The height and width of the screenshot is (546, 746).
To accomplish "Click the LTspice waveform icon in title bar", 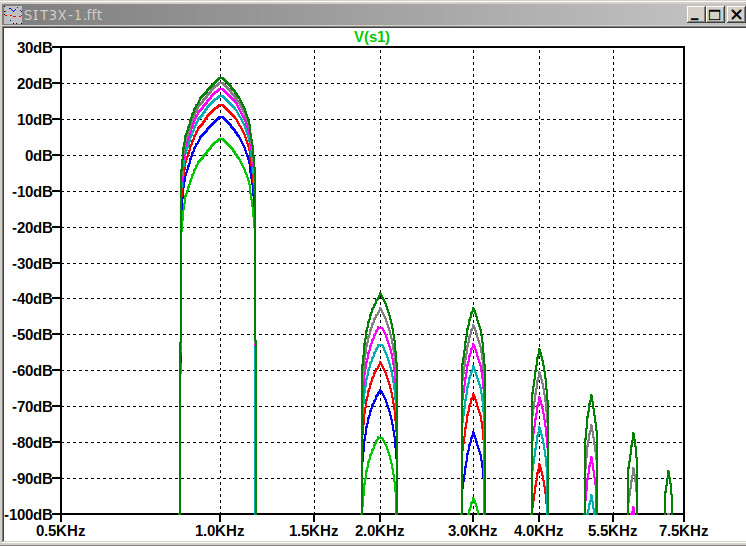I will click(13, 15).
